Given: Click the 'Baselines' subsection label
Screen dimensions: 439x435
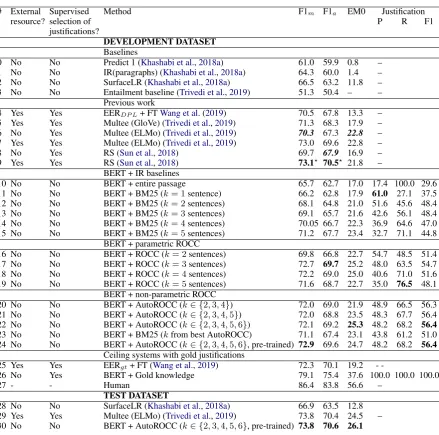Looking at the screenshot, I should (x=120, y=52).
